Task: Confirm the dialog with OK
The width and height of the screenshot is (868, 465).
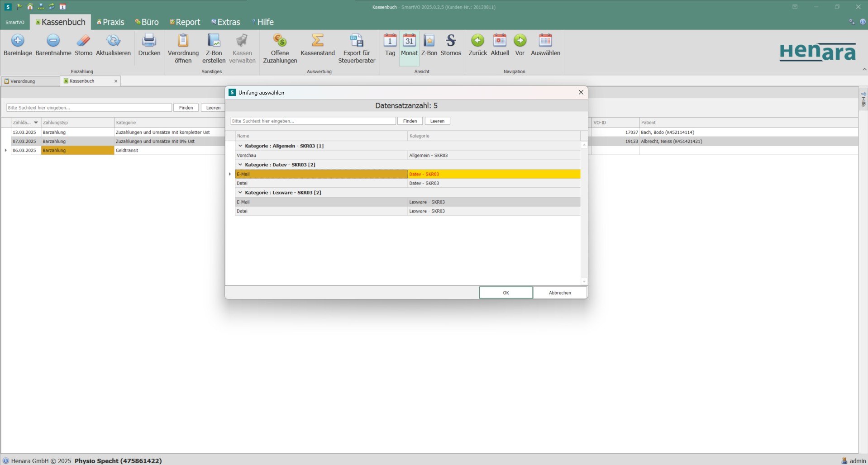Action: (506, 293)
